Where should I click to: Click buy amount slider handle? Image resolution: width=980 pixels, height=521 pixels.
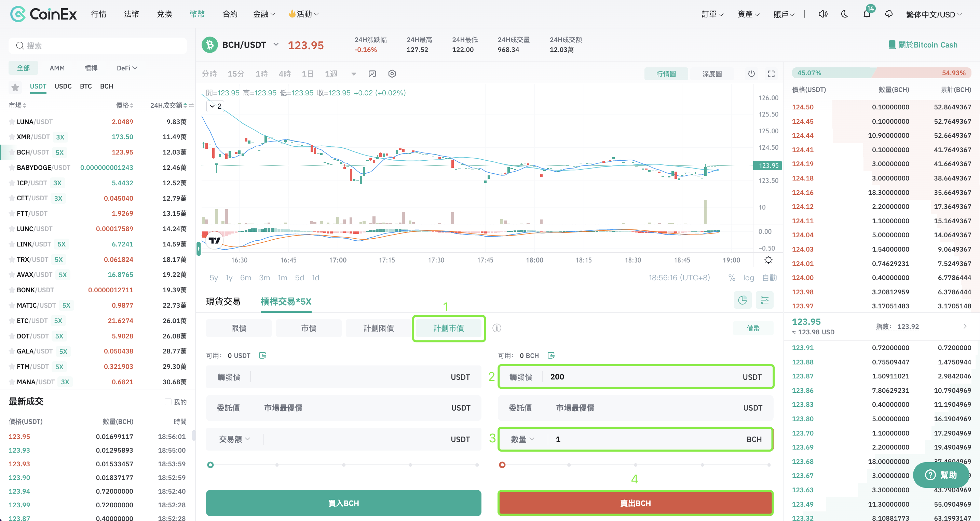(210, 465)
